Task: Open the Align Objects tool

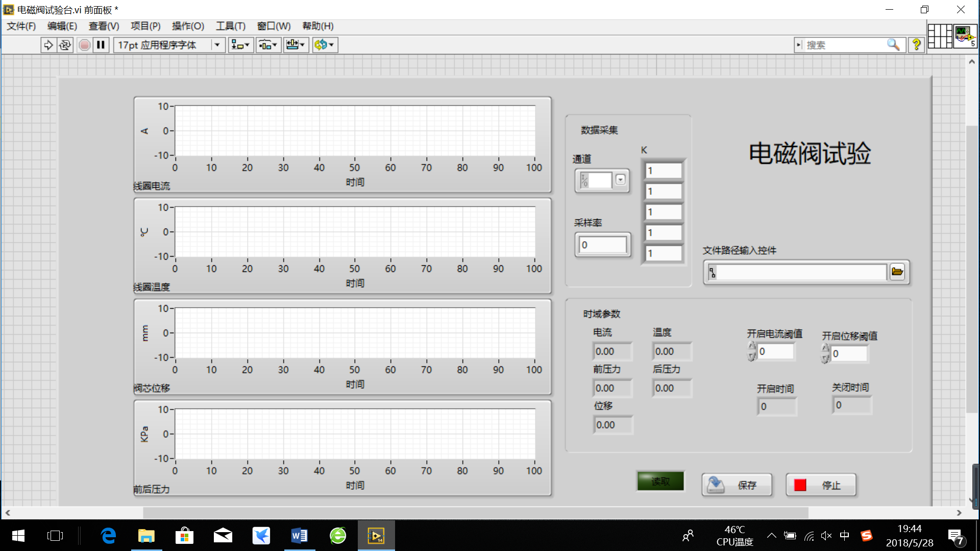Action: click(x=240, y=45)
